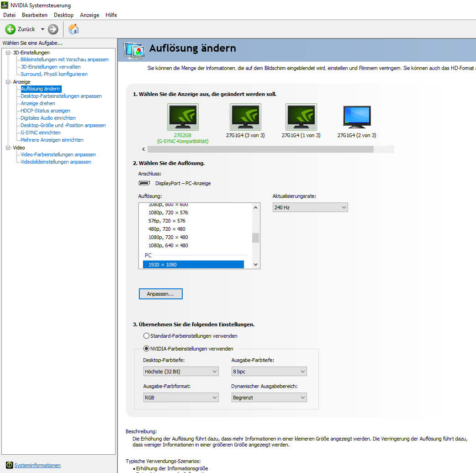
Task: Collapse the Anzeige tree node
Action: point(8,82)
